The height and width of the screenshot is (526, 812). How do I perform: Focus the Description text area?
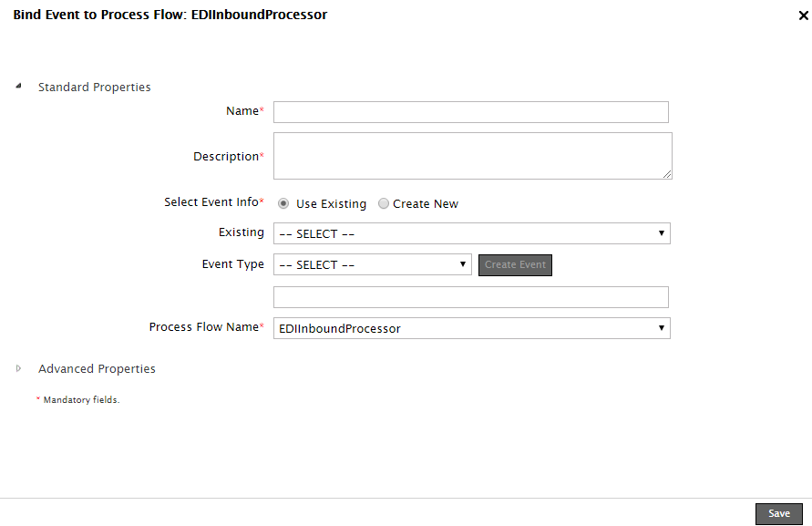tap(470, 156)
